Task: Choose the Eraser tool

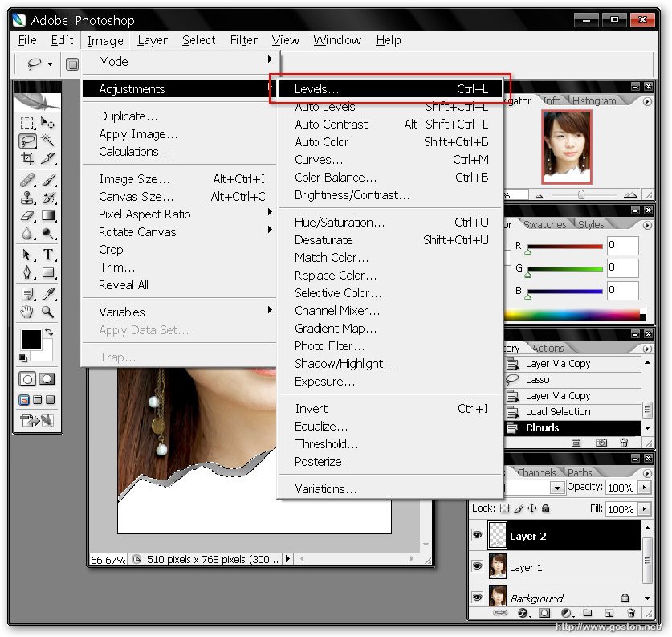Action: pos(27,216)
